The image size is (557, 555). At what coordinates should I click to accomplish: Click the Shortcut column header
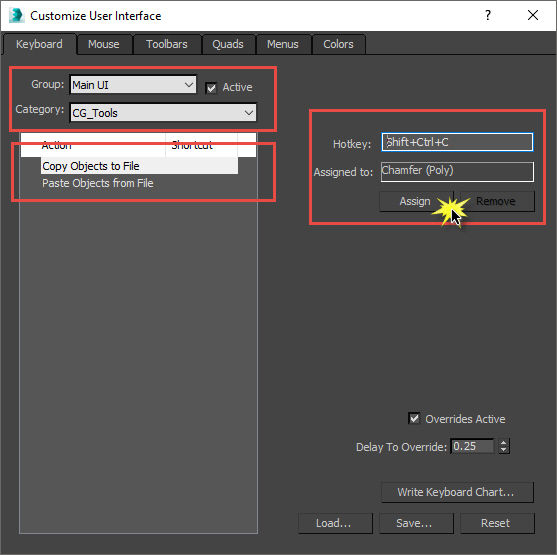point(201,145)
